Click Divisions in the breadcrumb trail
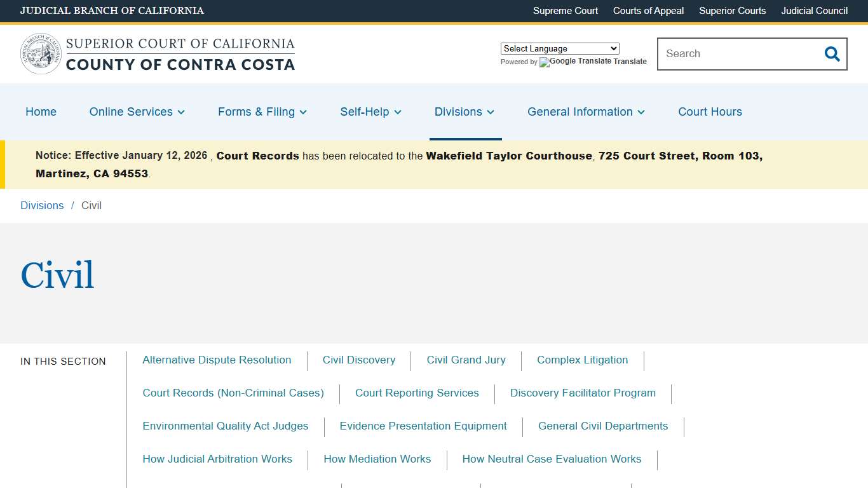The height and width of the screenshot is (488, 868). [x=42, y=205]
